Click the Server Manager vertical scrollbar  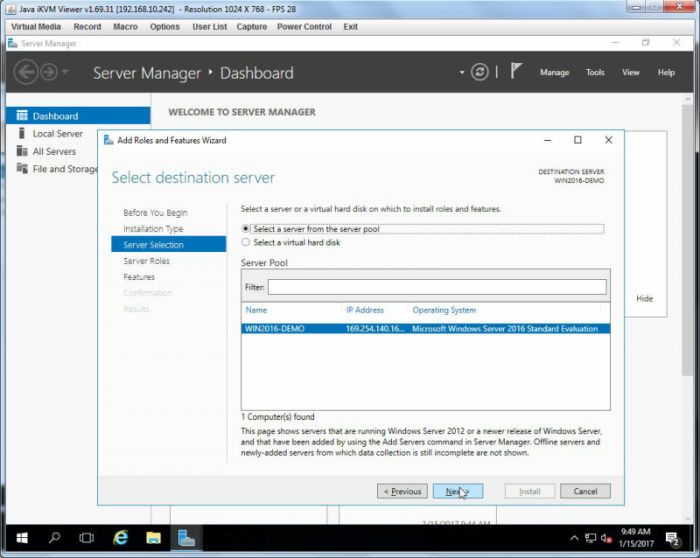click(x=687, y=242)
